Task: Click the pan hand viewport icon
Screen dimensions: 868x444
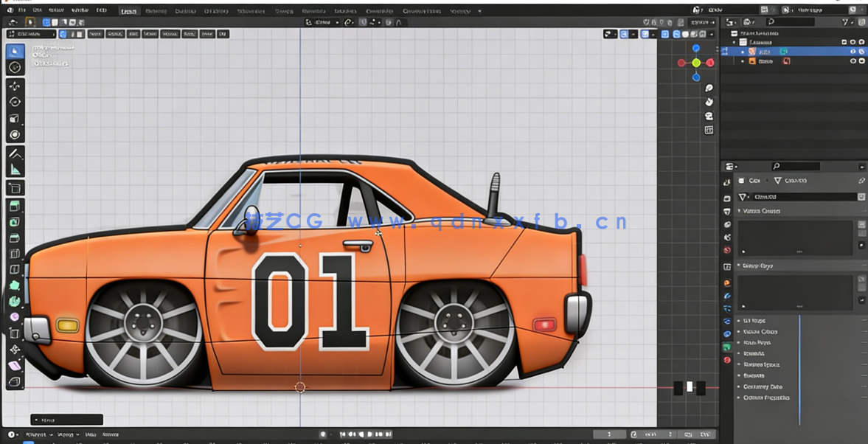Action: tap(709, 102)
